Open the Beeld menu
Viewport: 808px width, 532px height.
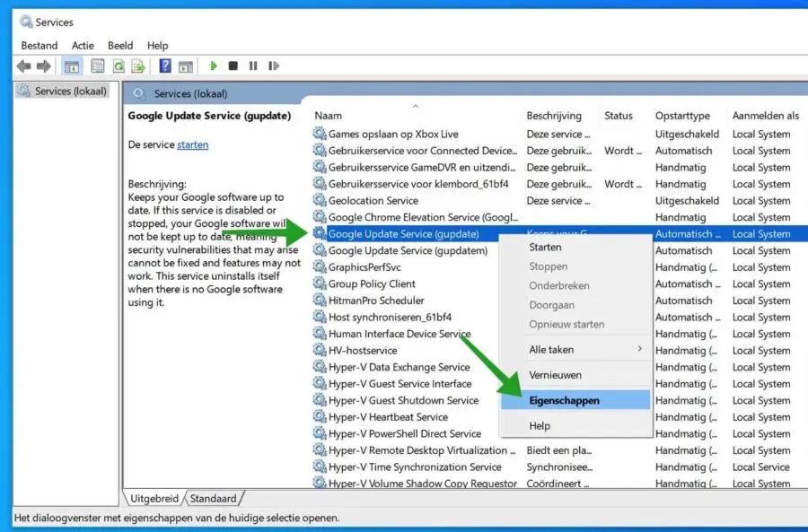tap(120, 46)
